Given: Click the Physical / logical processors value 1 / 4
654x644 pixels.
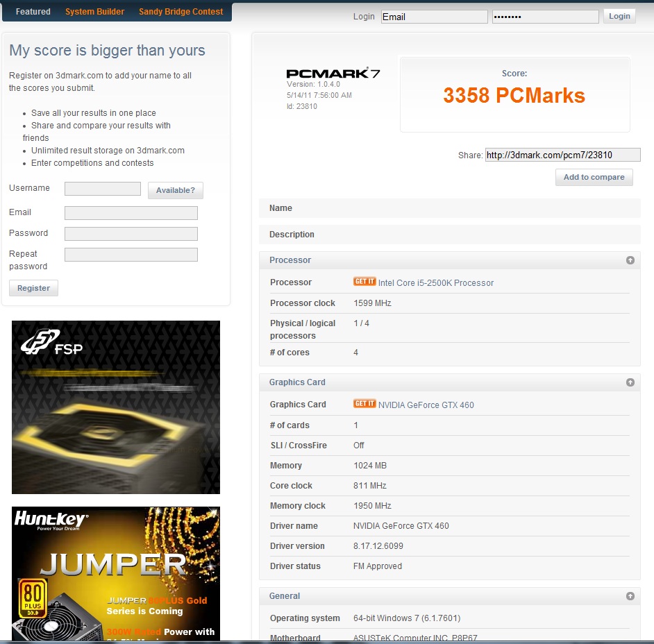Looking at the screenshot, I should click(x=361, y=323).
